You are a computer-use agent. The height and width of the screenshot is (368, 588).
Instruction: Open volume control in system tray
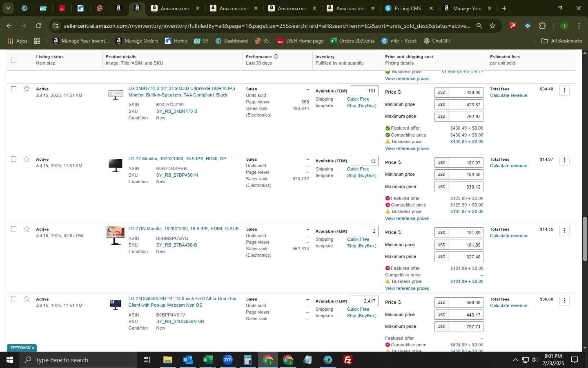click(x=535, y=360)
